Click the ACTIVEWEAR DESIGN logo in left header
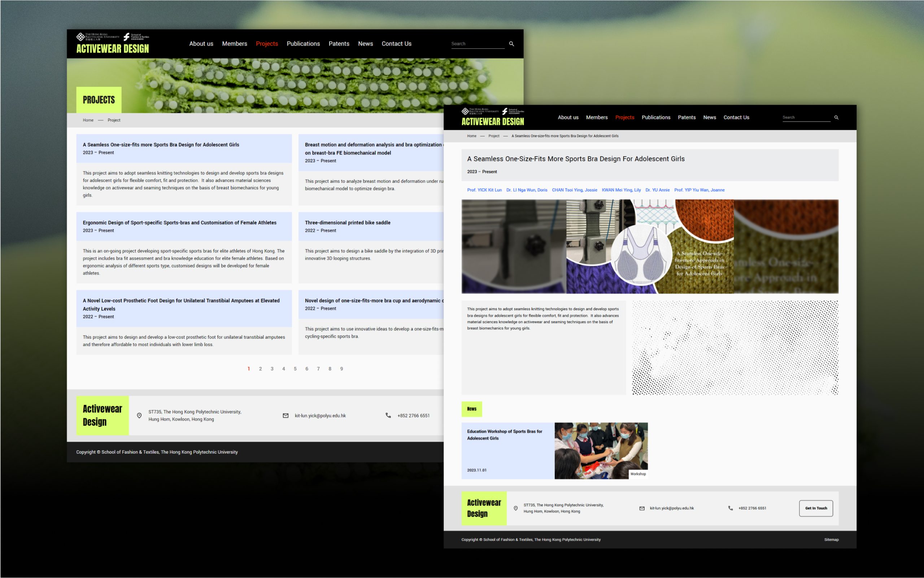The width and height of the screenshot is (924, 578). 113,49
